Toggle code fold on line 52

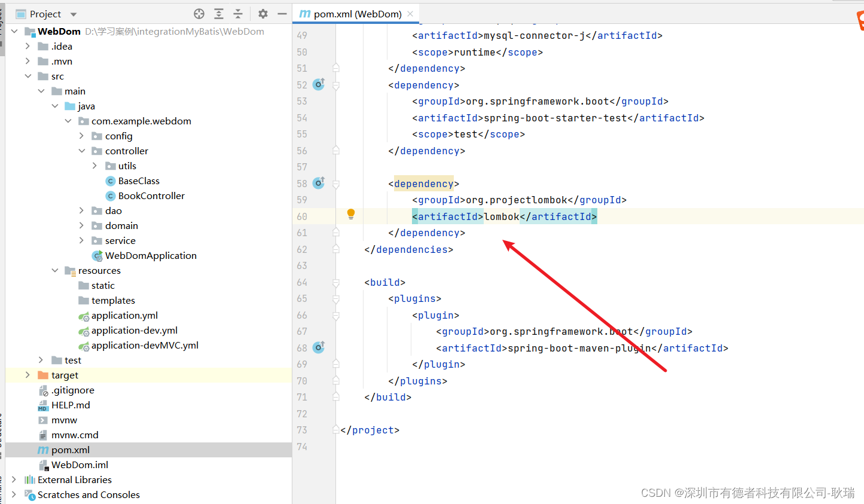point(336,85)
